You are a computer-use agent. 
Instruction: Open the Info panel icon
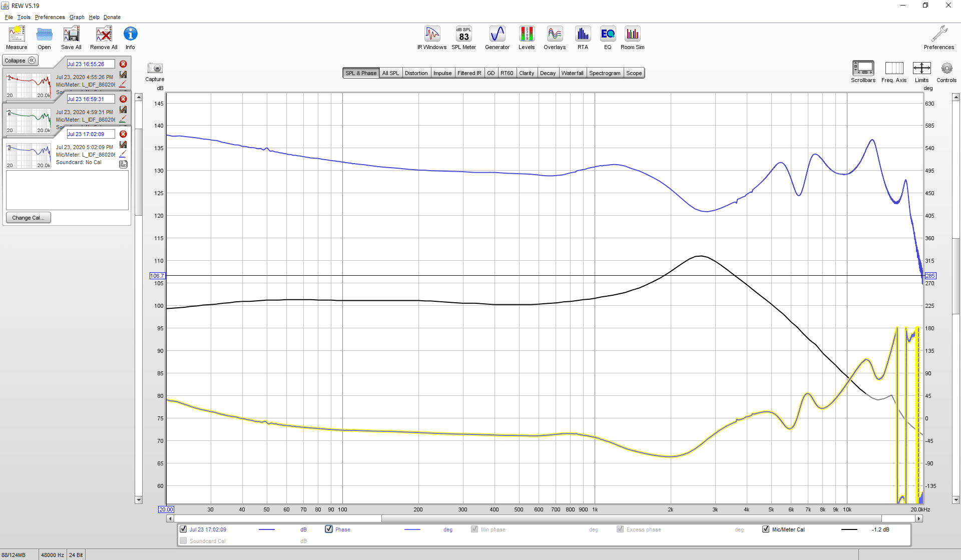[130, 34]
